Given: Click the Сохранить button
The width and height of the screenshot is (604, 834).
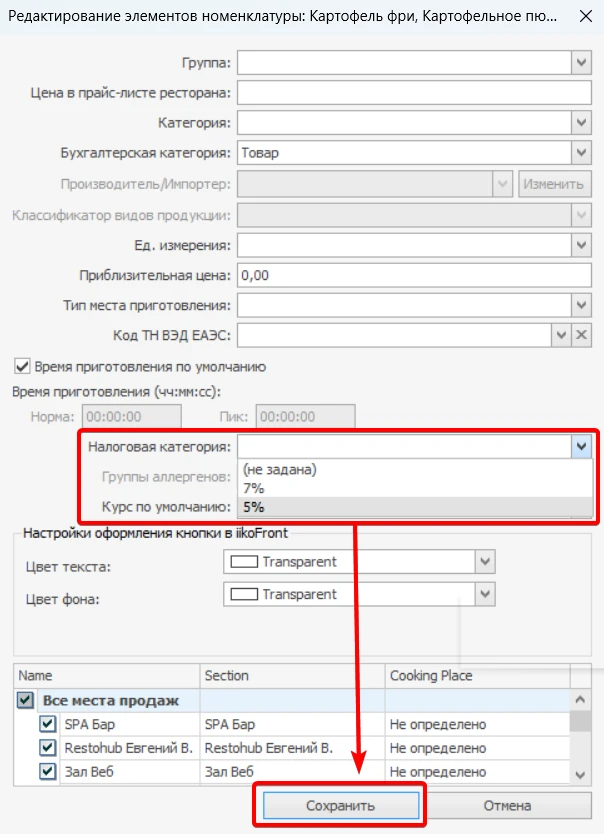Looking at the screenshot, I should point(341,805).
